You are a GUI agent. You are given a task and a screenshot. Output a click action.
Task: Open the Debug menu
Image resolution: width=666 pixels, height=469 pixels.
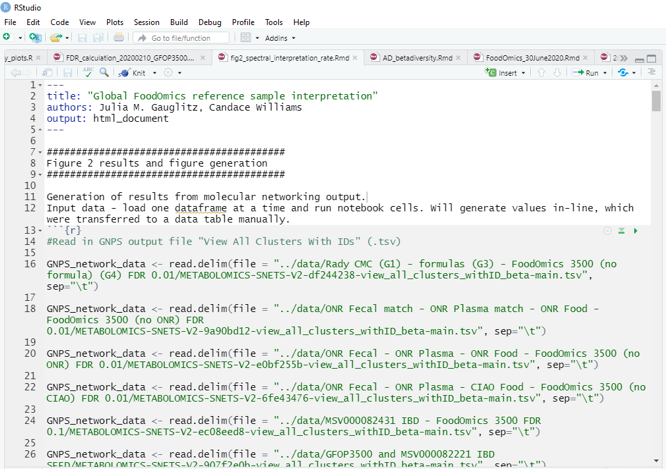coord(210,22)
